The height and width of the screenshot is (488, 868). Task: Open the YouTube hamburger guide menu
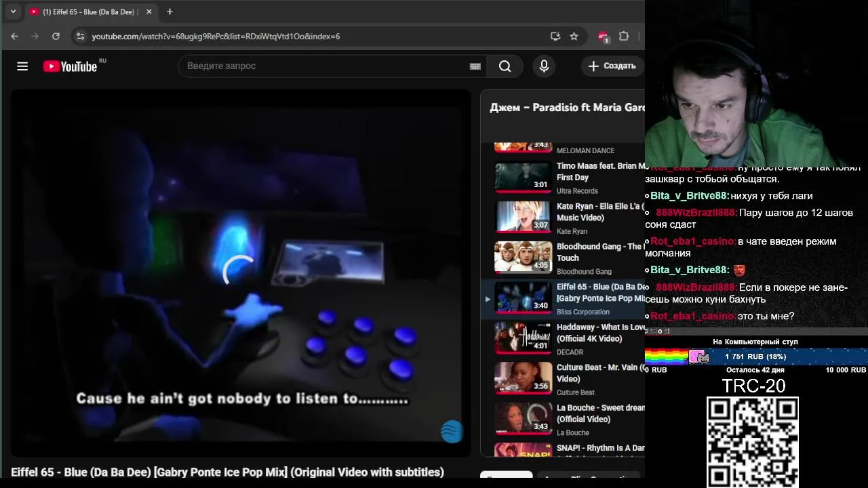click(x=22, y=66)
